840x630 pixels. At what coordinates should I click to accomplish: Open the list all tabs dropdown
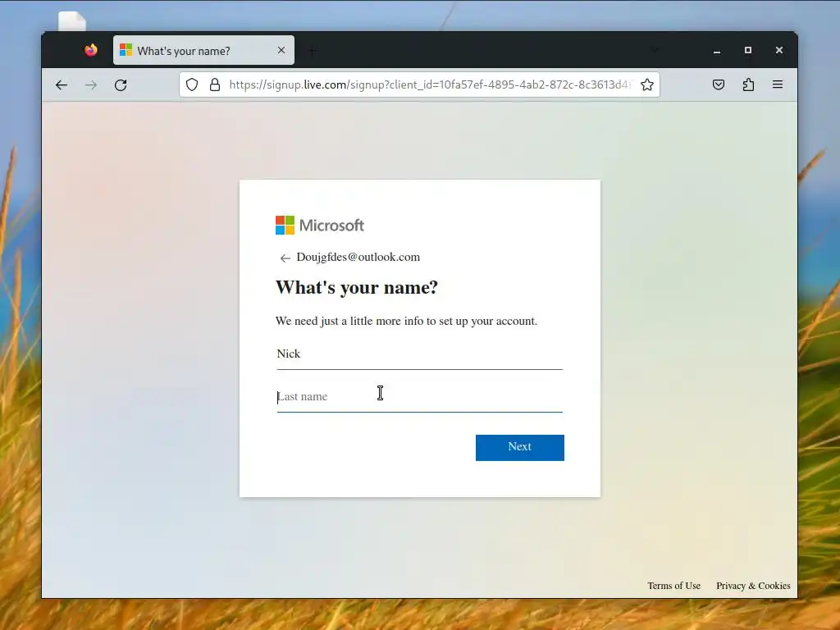point(655,50)
